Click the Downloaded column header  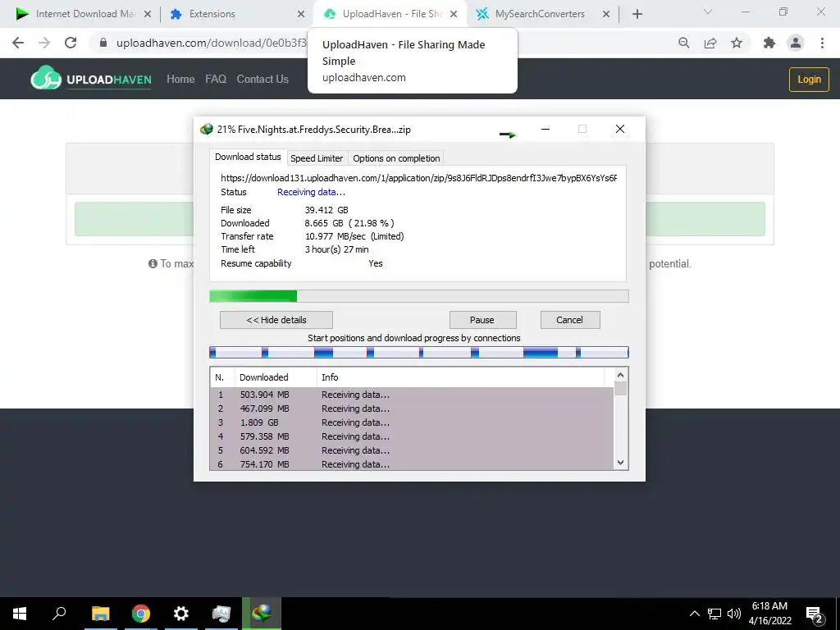(276, 377)
